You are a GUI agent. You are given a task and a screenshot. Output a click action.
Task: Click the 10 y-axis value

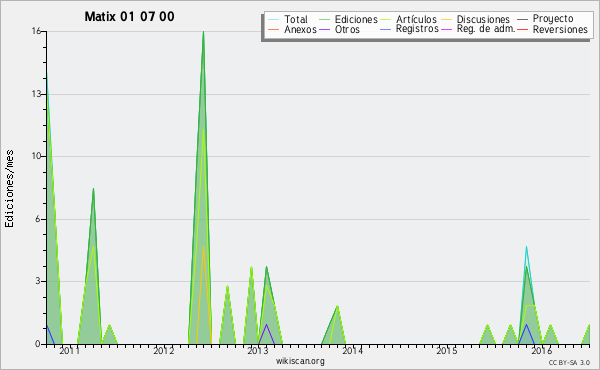point(36,156)
